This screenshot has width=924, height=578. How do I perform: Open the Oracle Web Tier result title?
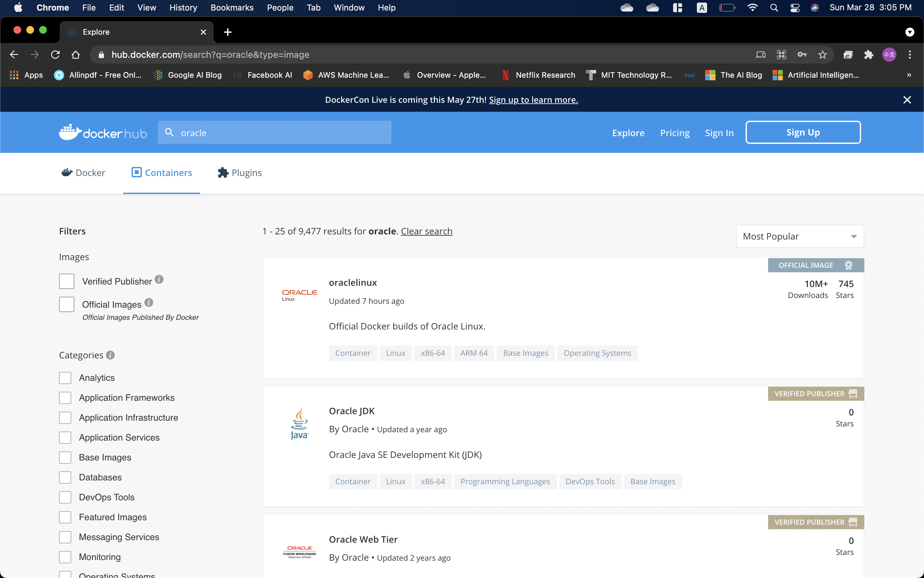pyautogui.click(x=363, y=539)
